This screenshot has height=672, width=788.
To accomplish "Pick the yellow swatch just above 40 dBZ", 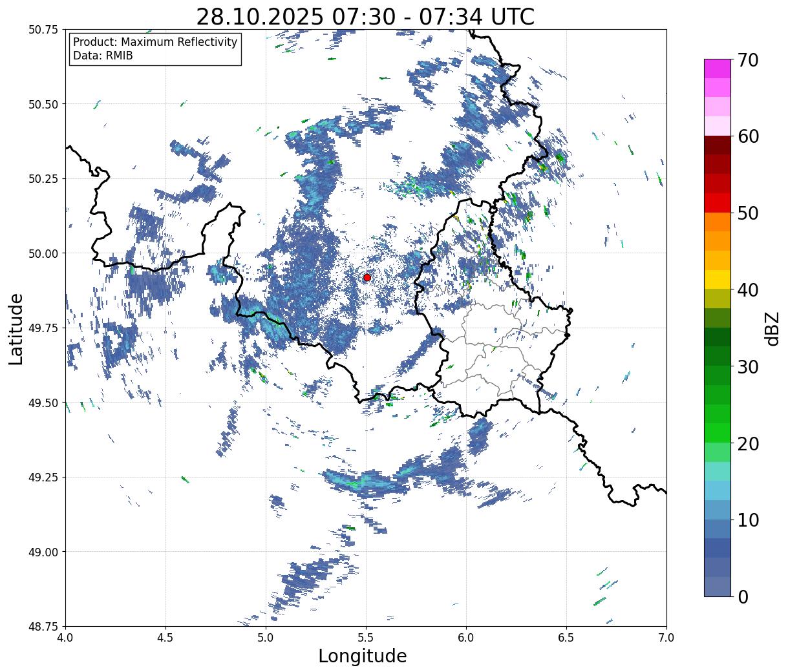I will point(718,279).
